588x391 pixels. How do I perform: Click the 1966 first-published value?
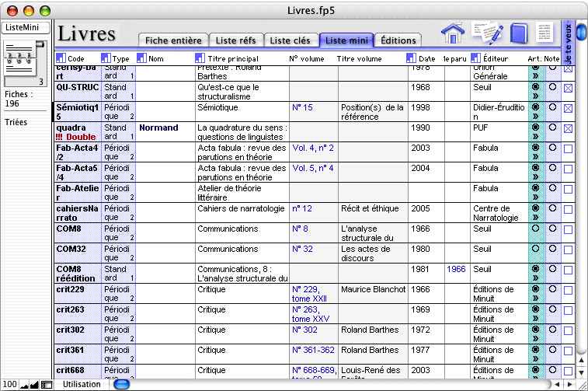coord(456,270)
